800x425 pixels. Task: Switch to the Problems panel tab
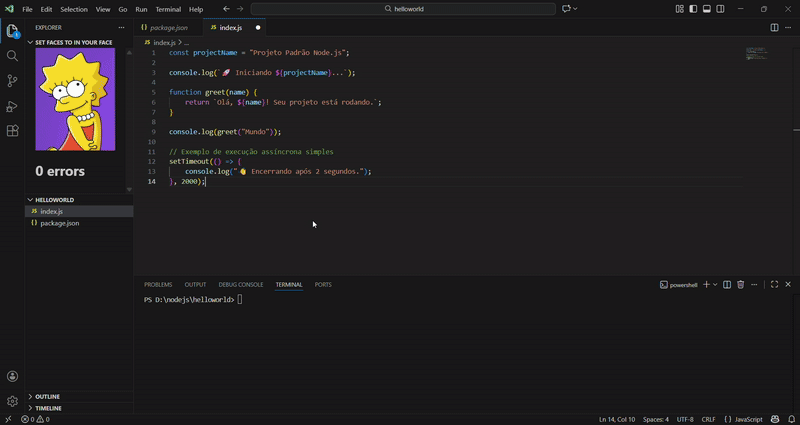tap(158, 285)
